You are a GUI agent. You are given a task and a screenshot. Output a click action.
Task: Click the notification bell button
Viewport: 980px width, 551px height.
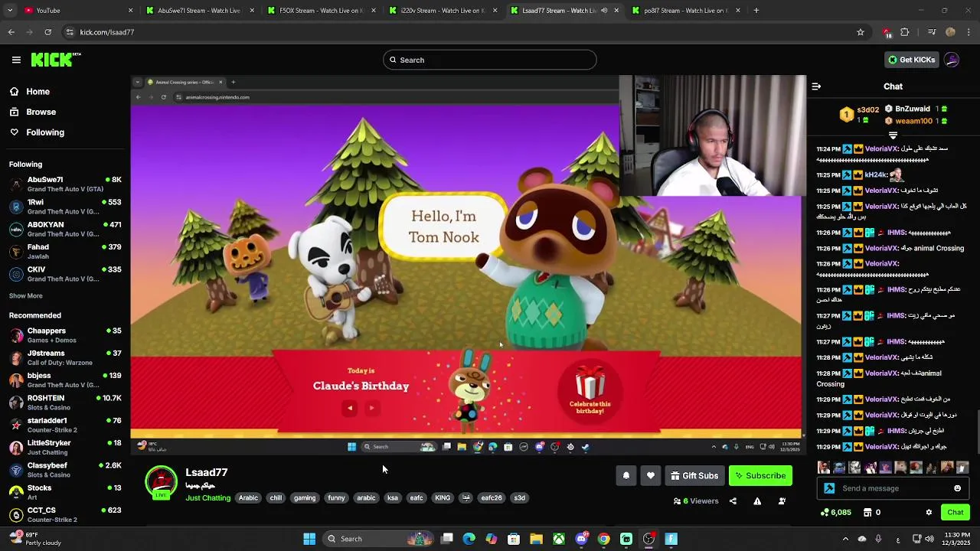pyautogui.click(x=626, y=476)
